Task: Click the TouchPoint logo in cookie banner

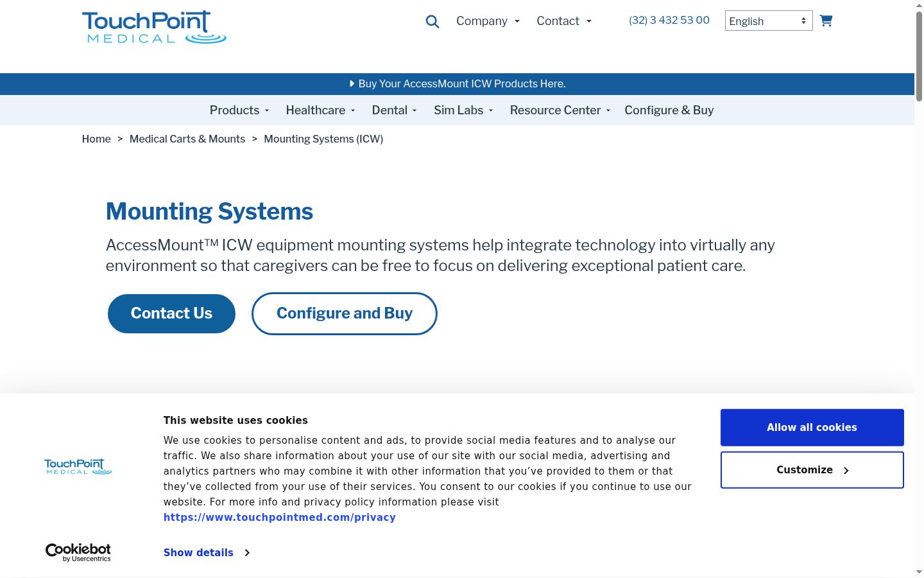Action: [x=78, y=467]
